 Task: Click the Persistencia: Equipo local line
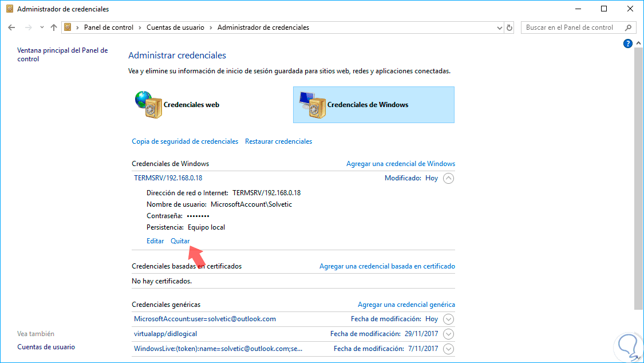(x=185, y=227)
